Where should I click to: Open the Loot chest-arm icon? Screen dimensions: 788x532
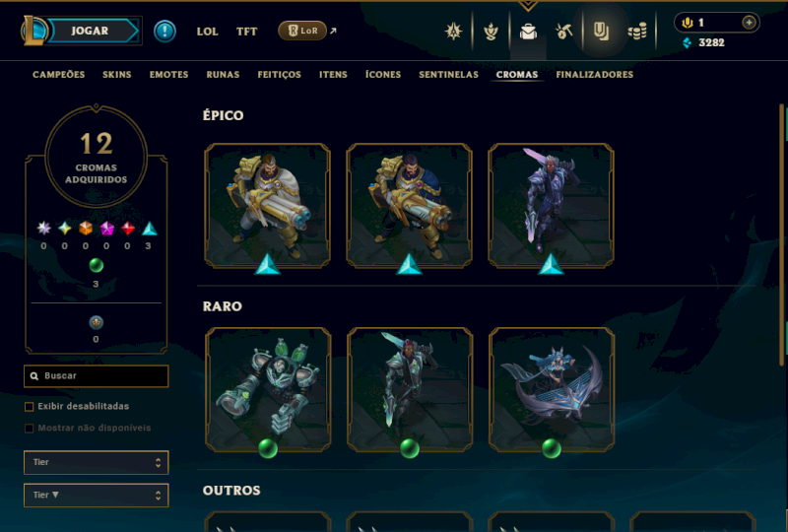[563, 32]
